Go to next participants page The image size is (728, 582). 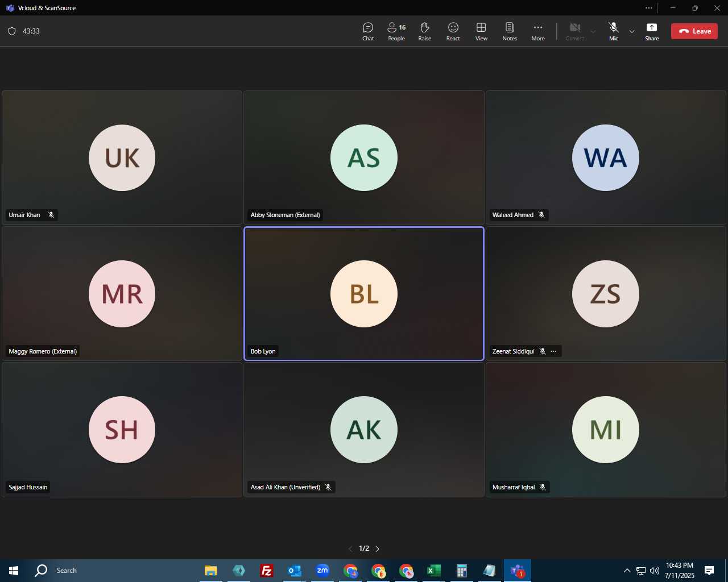point(377,548)
